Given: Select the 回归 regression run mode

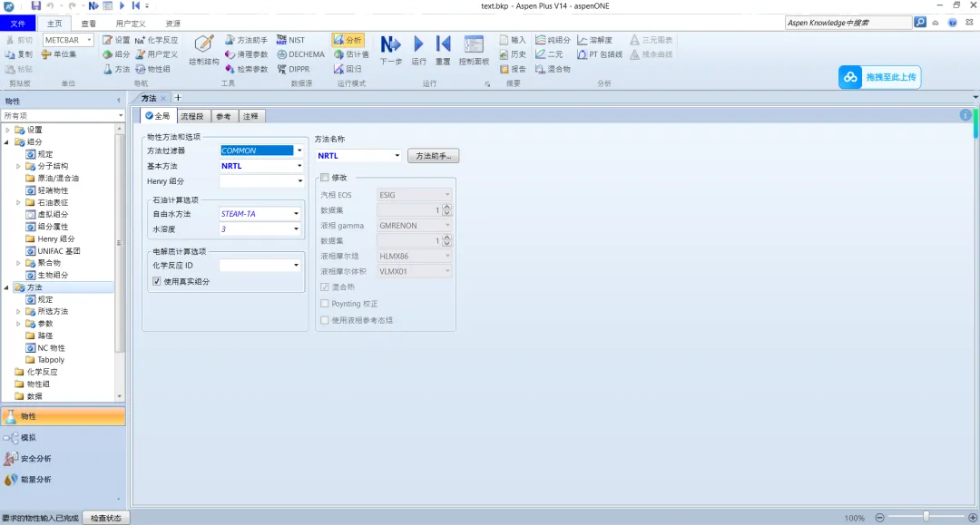Looking at the screenshot, I should (x=348, y=69).
